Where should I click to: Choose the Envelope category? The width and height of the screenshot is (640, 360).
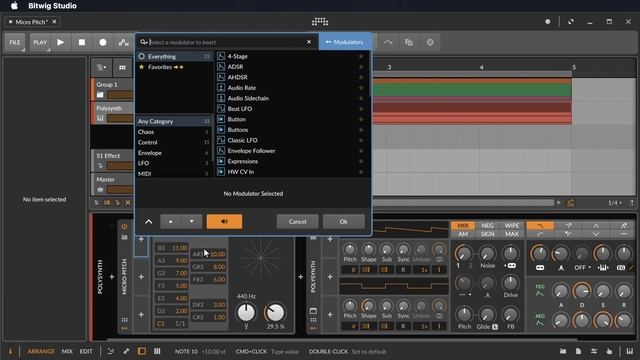tap(174, 153)
